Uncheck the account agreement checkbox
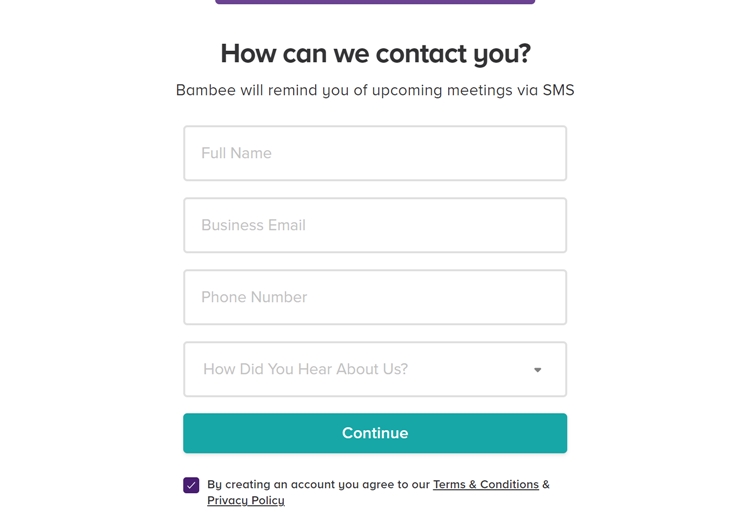Image resolution: width=750 pixels, height=515 pixels. 191,485
